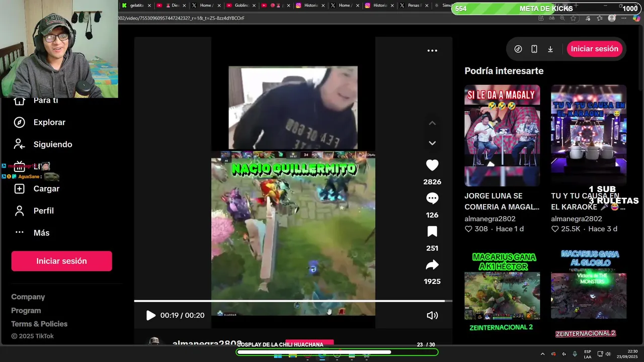Switch to the Simul browser tab
Image resolution: width=644 pixels, height=362 pixels.
point(444,6)
